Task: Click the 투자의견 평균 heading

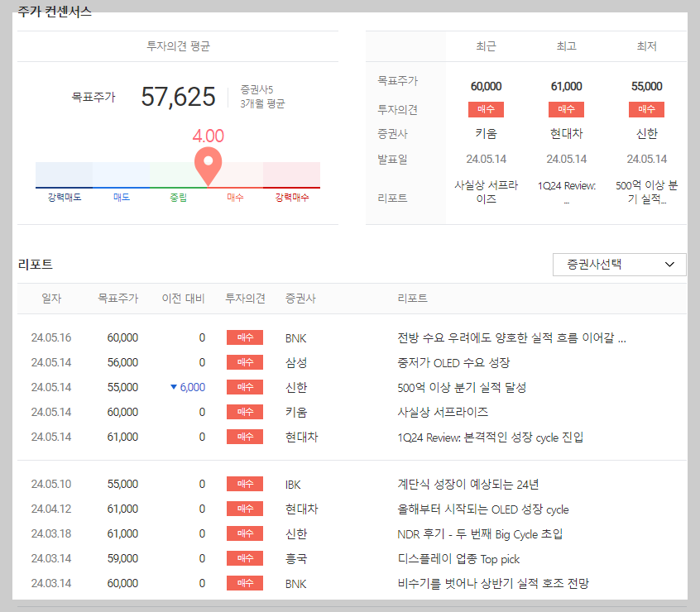Action: coord(178,46)
